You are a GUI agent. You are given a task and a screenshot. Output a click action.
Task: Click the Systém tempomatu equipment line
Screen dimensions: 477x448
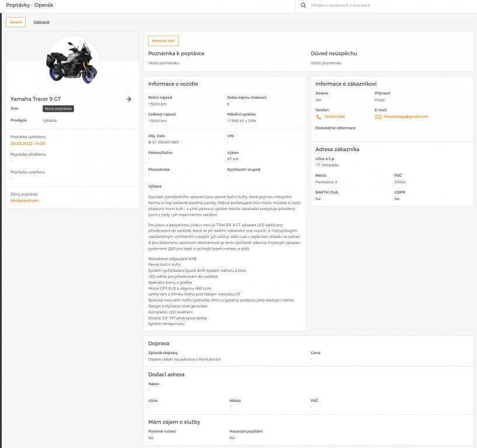(166, 324)
